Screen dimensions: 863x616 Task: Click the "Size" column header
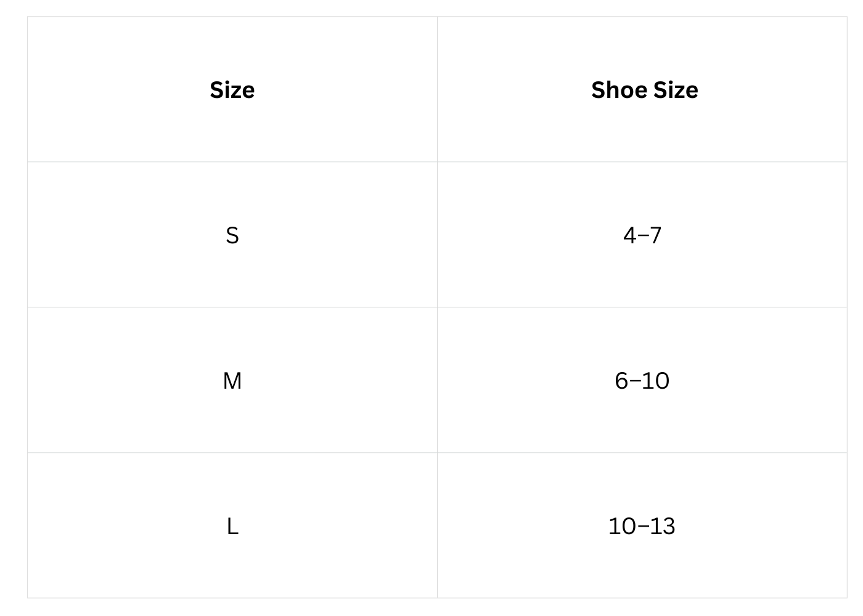coord(232,90)
